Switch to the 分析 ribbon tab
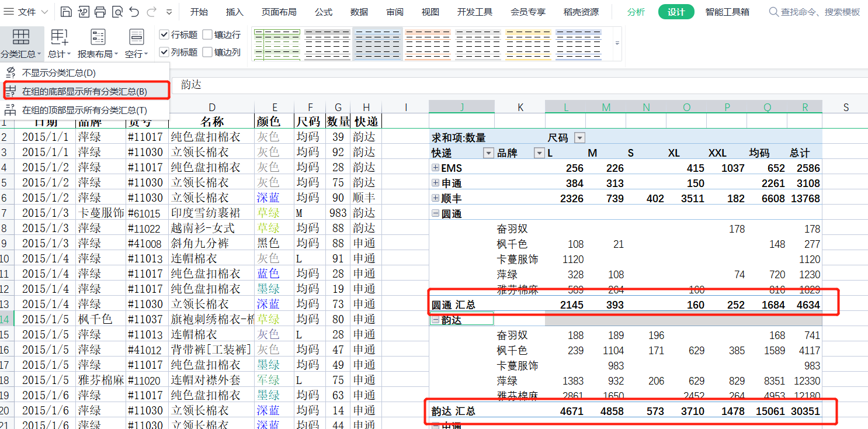This screenshot has height=429, width=868. (636, 12)
